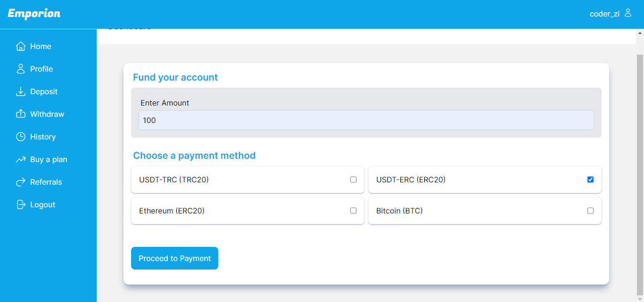644x302 pixels.
Task: Select the Bitcoin (BTC) checkbox
Action: (590, 211)
